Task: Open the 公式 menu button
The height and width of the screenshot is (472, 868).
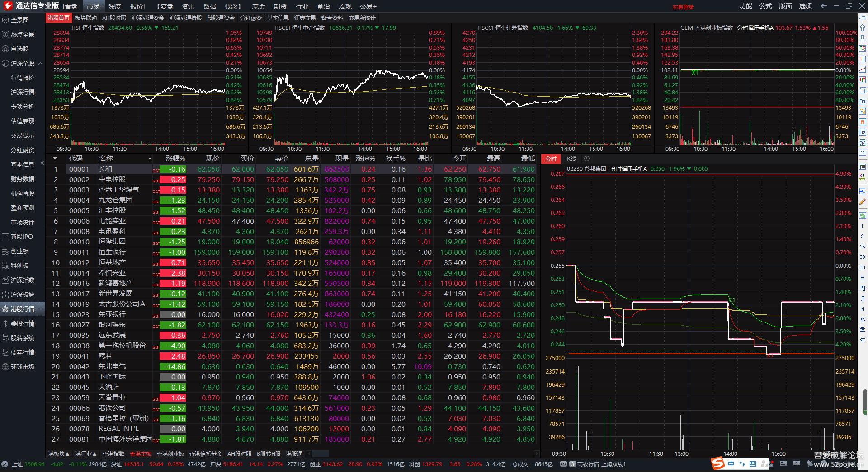Action: click(766, 6)
